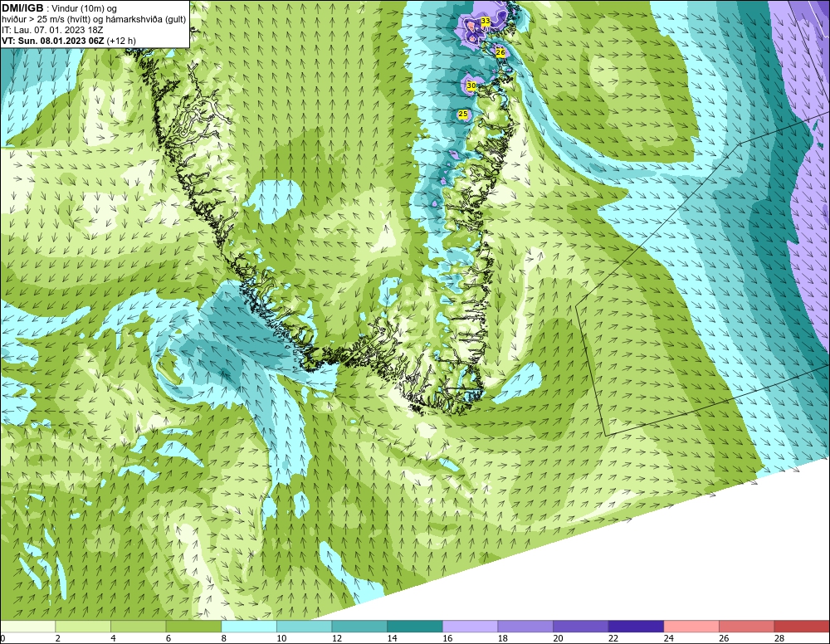
Task: Select the 24–26 m/s pink legend swatch
Action: coord(691,627)
